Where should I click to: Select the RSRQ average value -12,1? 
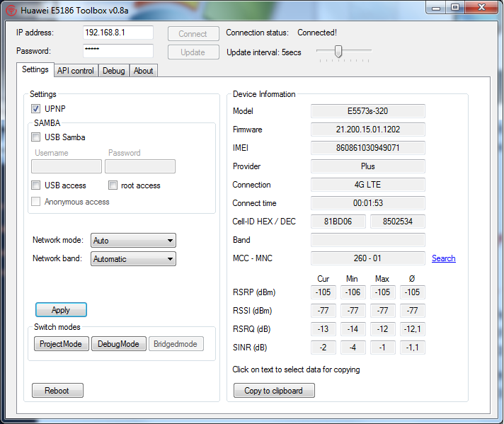pos(413,329)
